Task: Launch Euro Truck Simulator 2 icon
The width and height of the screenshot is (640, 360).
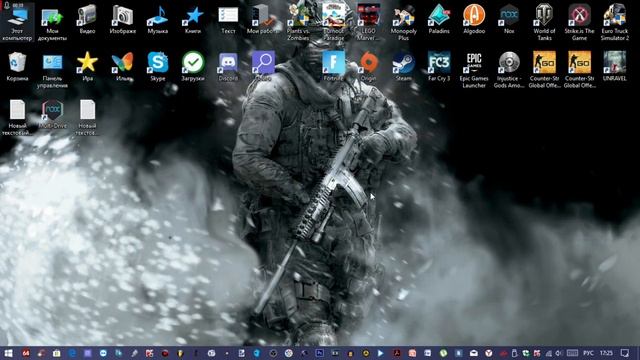Action: (615, 22)
